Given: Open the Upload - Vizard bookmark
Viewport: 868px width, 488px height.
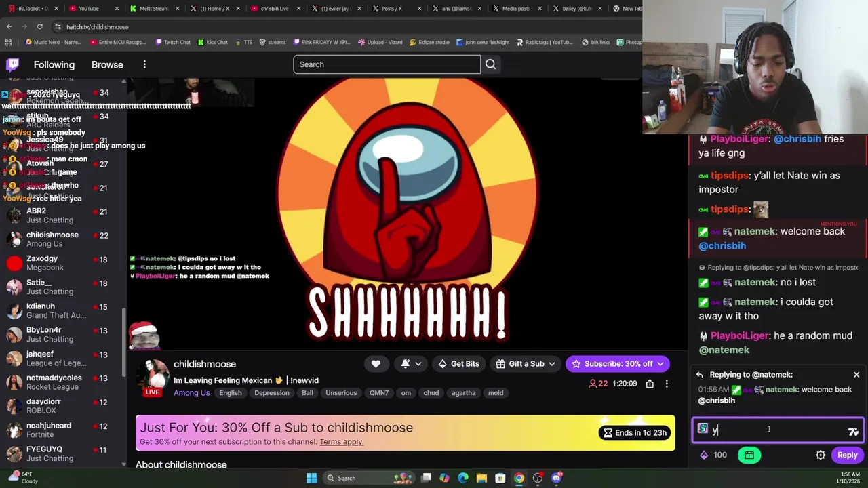Looking at the screenshot, I should (380, 42).
